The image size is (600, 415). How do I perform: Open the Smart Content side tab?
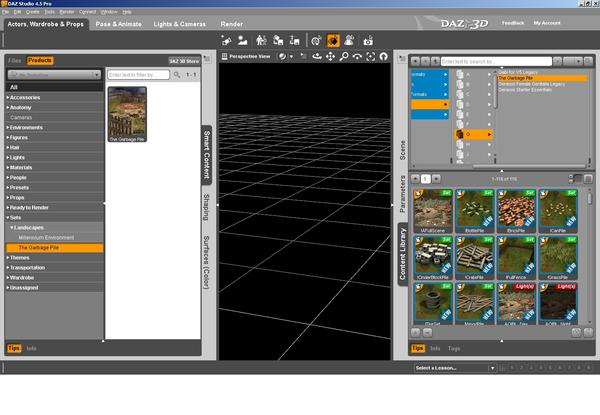point(207,155)
